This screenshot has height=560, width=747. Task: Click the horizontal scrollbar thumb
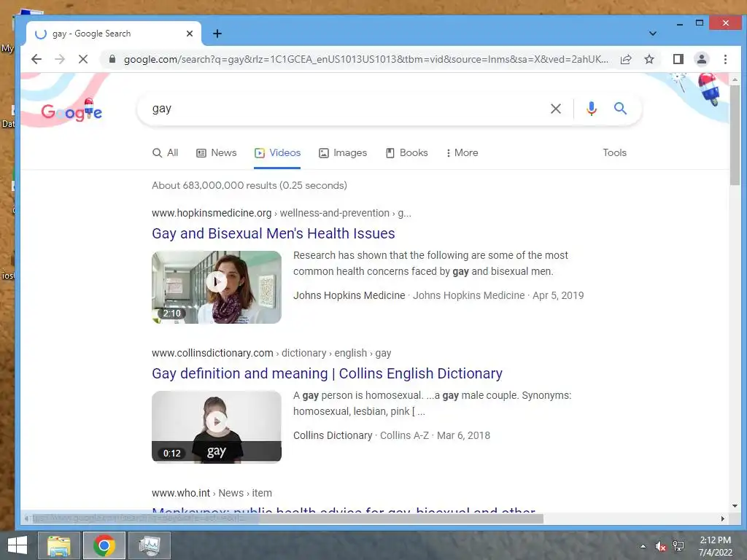288,518
